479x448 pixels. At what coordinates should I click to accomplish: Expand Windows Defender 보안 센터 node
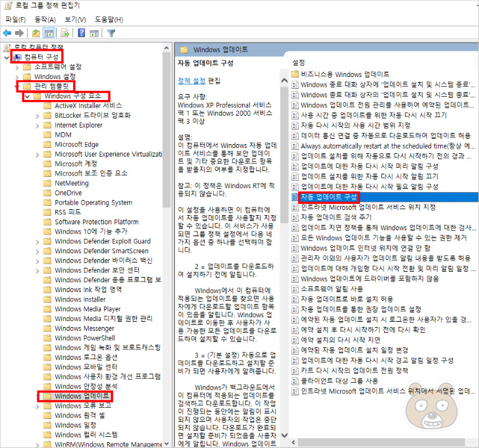(x=38, y=271)
